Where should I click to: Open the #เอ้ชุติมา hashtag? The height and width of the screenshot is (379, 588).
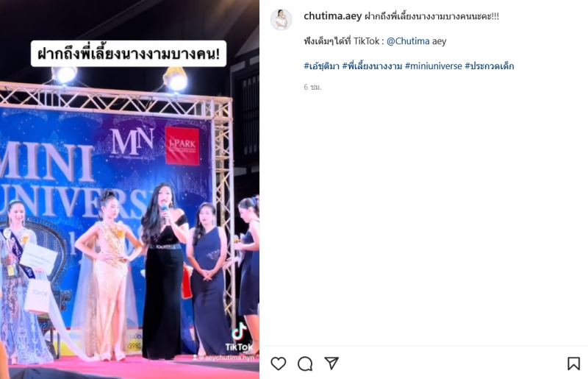(x=321, y=66)
